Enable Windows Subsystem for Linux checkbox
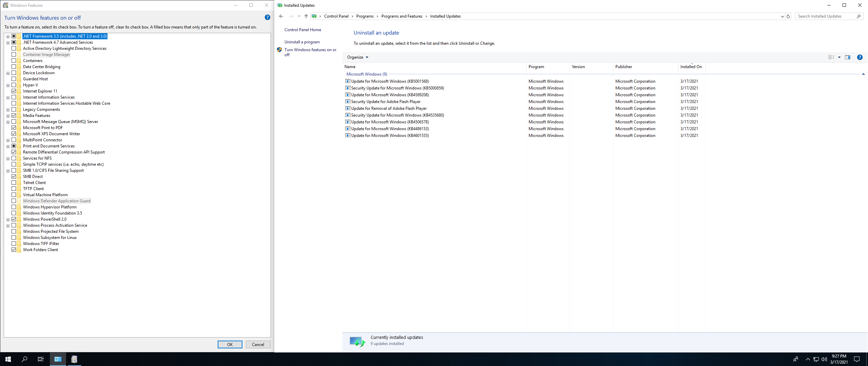868x366 pixels. 14,238
